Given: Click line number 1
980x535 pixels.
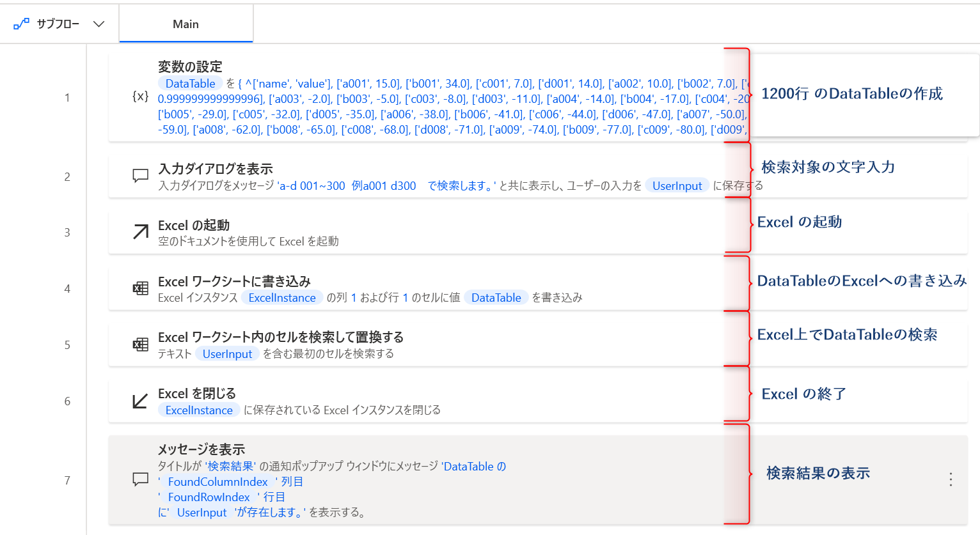Looking at the screenshot, I should click(x=67, y=98).
